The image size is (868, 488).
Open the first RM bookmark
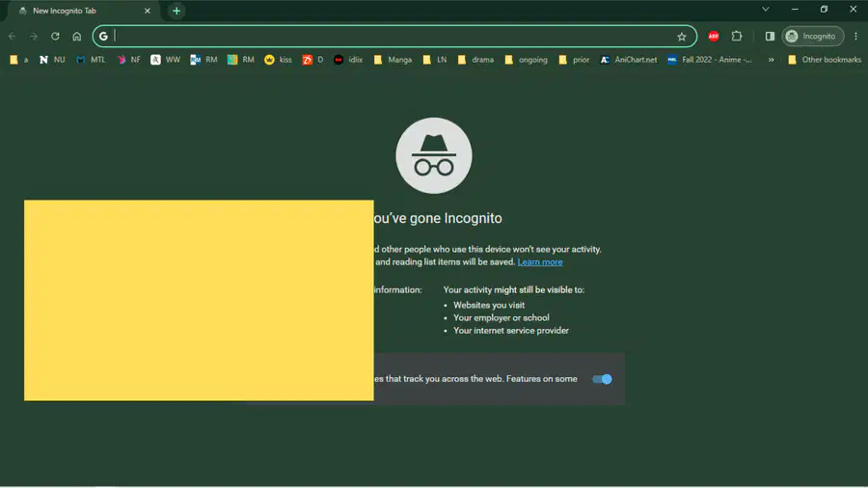click(203, 60)
